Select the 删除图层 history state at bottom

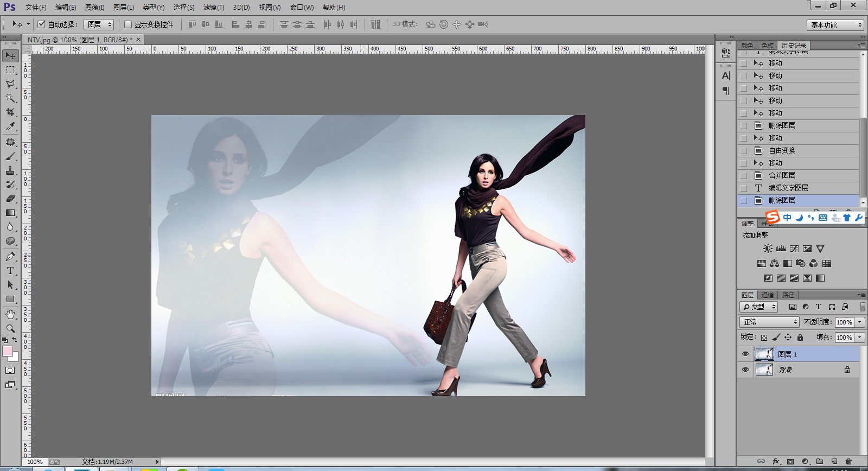(799, 200)
